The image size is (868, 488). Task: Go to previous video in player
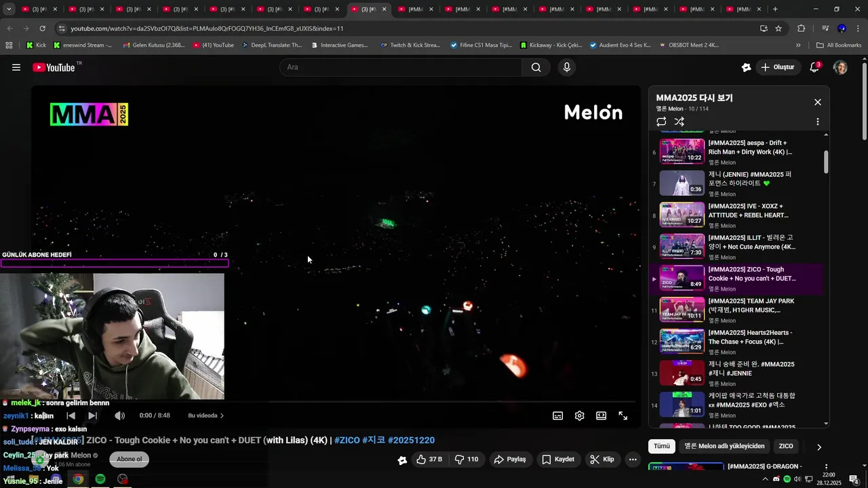[x=71, y=415]
